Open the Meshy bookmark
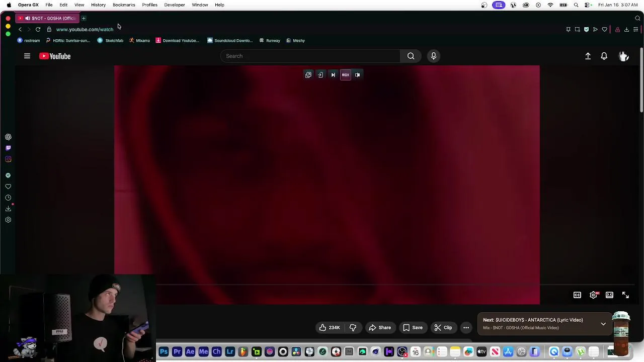Screen dimensions: 644x362 click(x=295, y=41)
